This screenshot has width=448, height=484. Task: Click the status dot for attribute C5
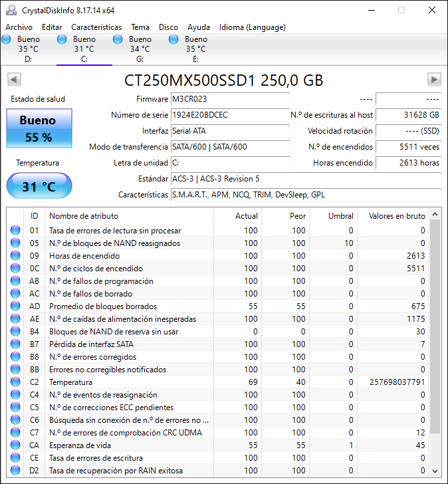15,408
